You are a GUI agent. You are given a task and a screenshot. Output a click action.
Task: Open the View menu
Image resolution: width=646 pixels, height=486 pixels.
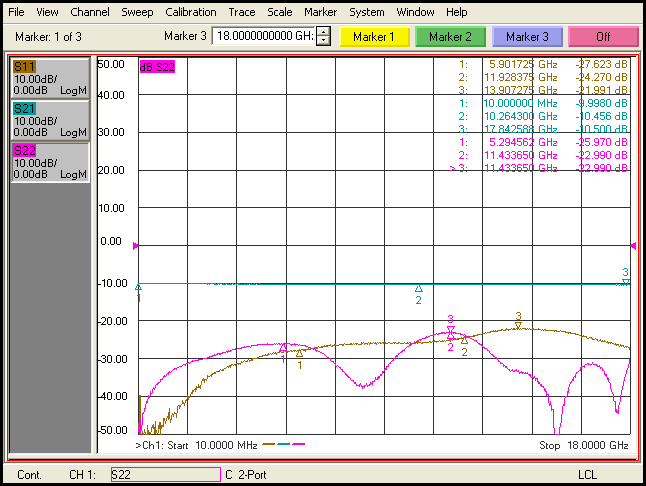click(x=47, y=12)
